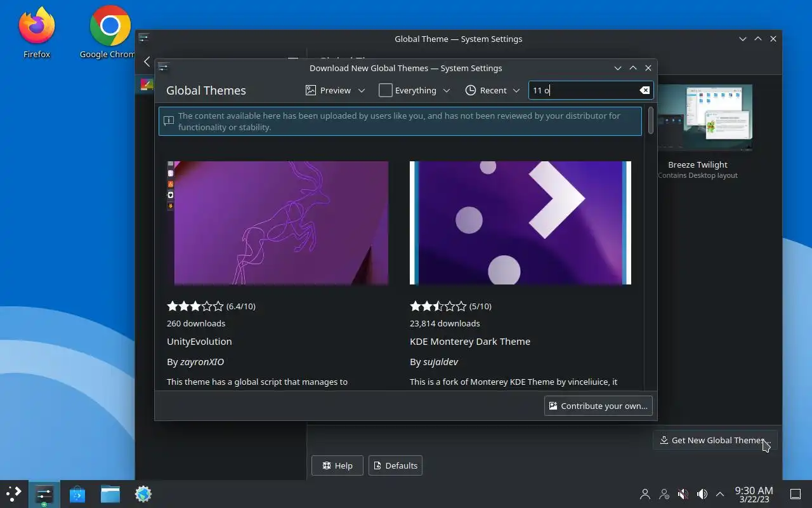Click the Contribute your own button
The image size is (812, 508).
[598, 406]
